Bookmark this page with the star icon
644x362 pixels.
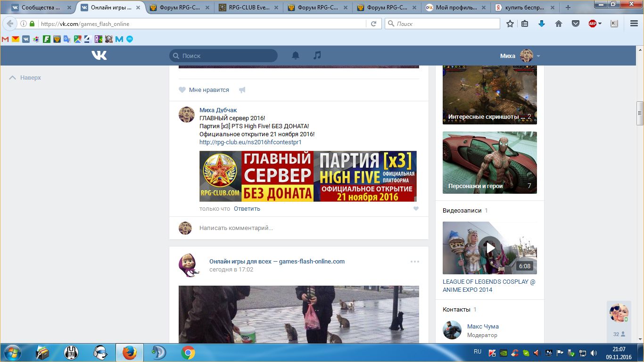click(x=510, y=24)
